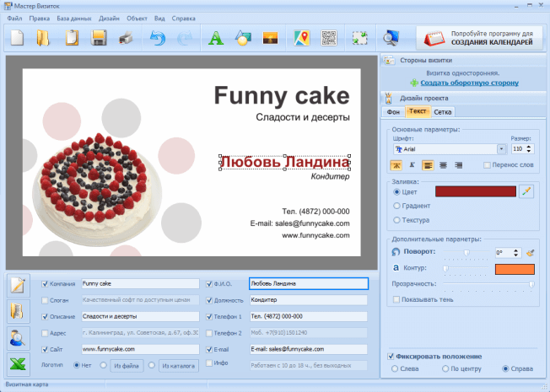Click the cake image on card

pyautogui.click(x=97, y=188)
